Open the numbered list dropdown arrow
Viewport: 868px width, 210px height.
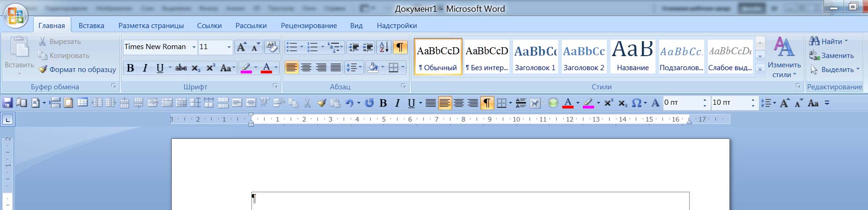(323, 47)
